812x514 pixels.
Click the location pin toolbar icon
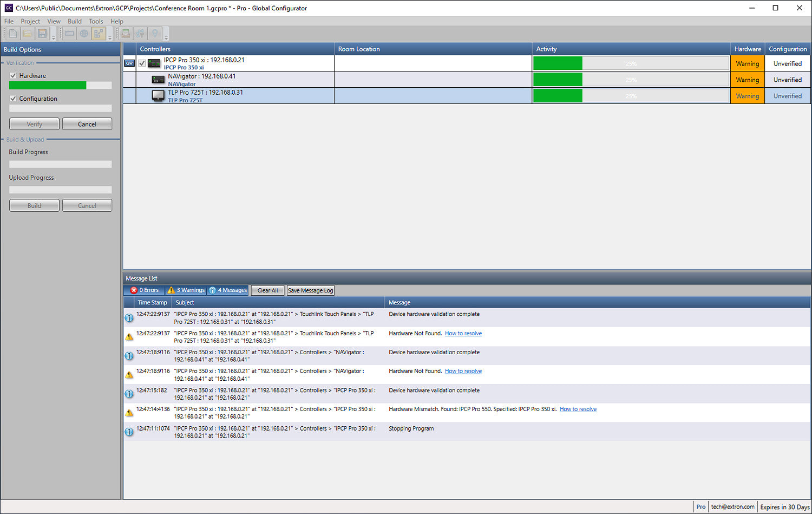tap(155, 34)
